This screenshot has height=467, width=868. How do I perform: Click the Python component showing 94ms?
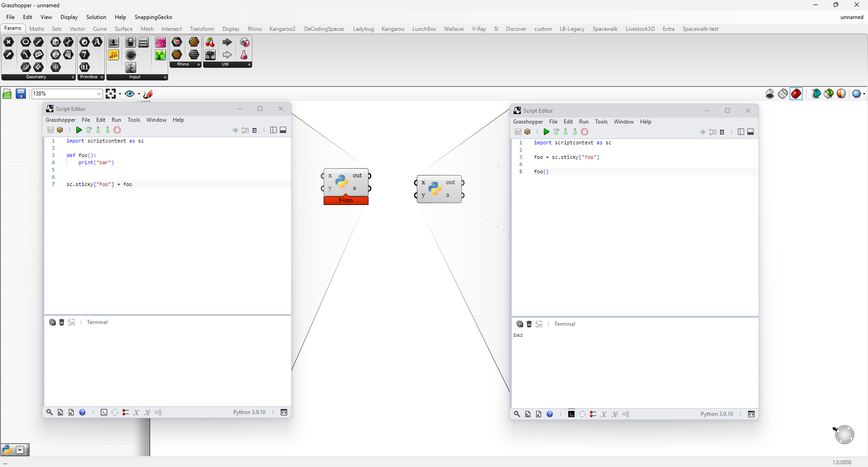pos(346,182)
